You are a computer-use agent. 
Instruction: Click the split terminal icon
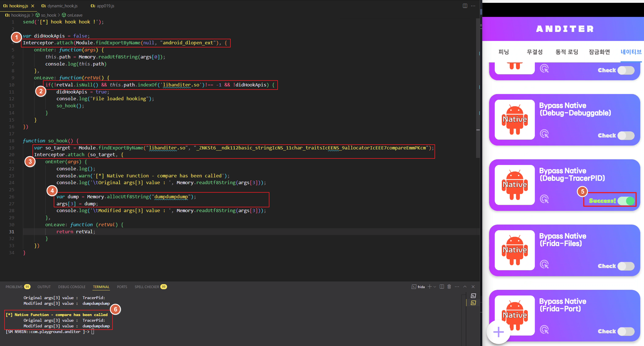click(x=442, y=287)
